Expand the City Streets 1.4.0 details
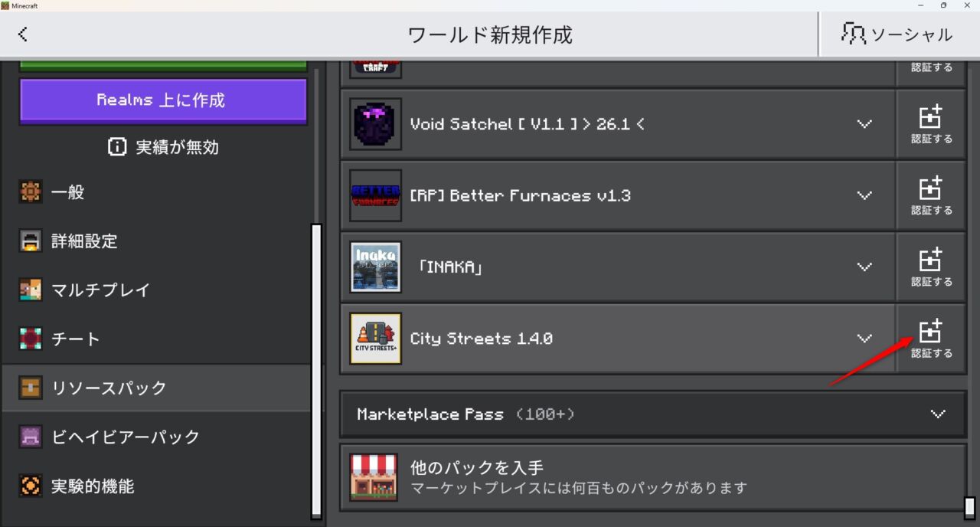 [864, 338]
